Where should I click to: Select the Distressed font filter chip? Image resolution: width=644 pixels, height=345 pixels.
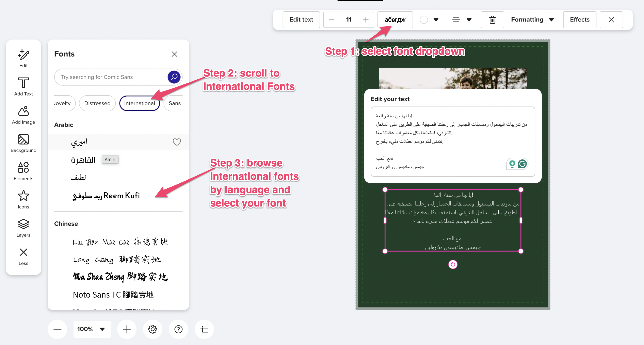(97, 103)
